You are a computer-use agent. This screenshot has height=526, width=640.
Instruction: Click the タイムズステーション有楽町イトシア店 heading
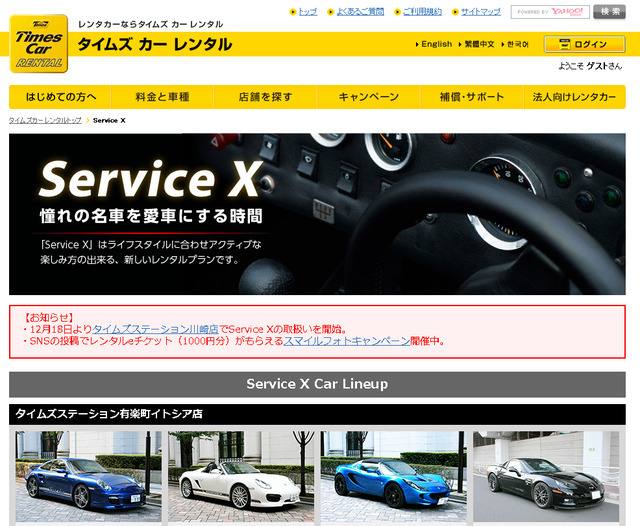317,414
